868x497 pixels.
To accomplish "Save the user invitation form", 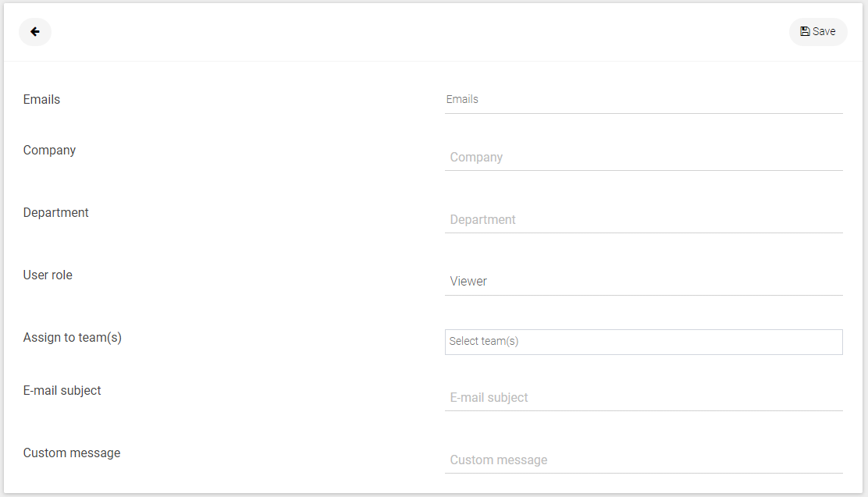I will tap(818, 31).
